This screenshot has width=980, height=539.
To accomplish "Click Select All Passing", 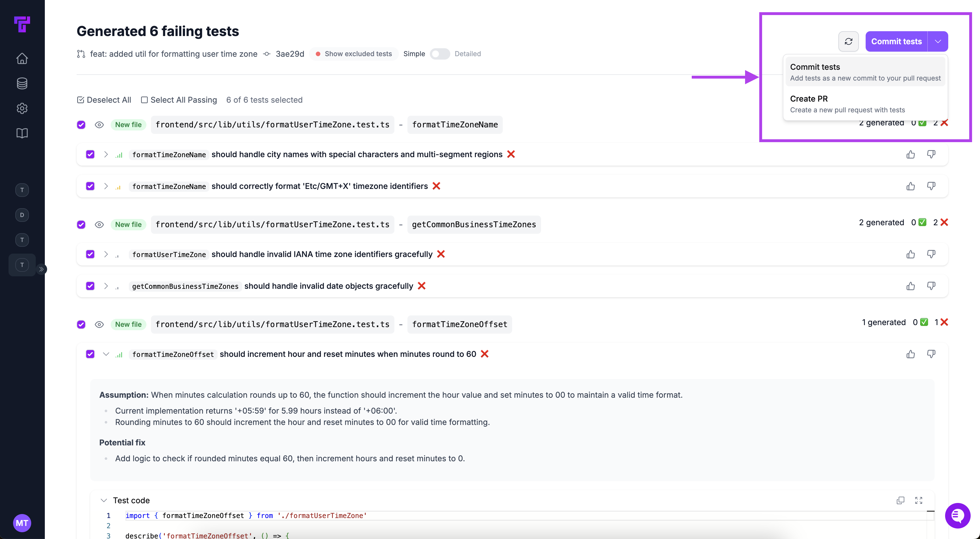I will pyautogui.click(x=179, y=100).
